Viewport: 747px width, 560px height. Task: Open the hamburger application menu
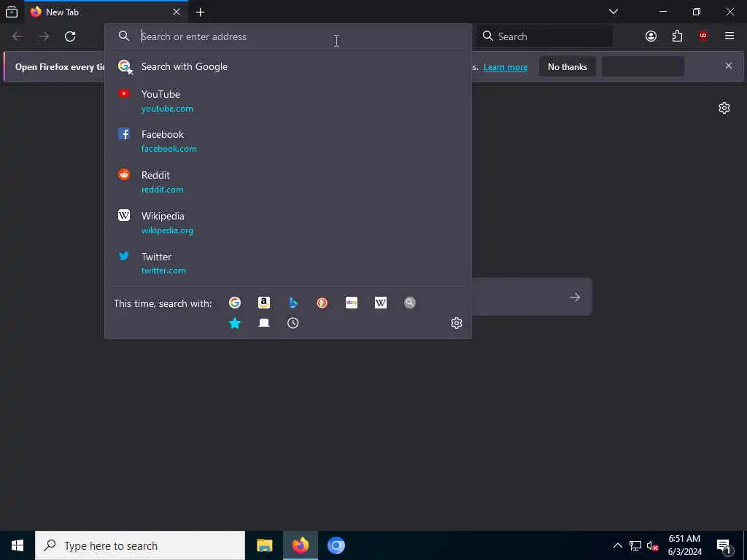click(729, 36)
